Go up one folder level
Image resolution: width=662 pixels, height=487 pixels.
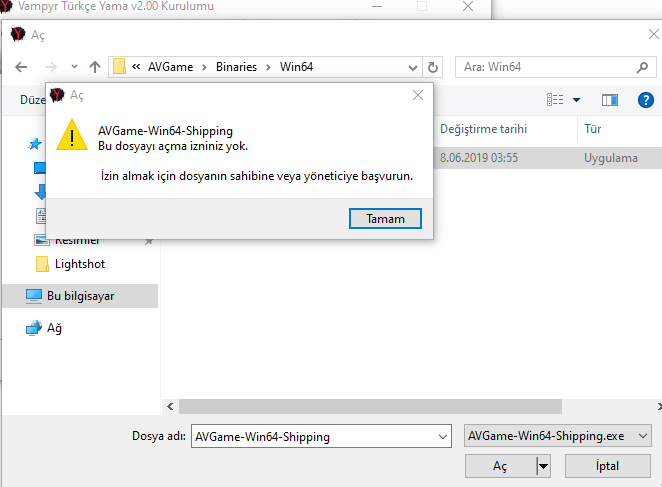95,67
